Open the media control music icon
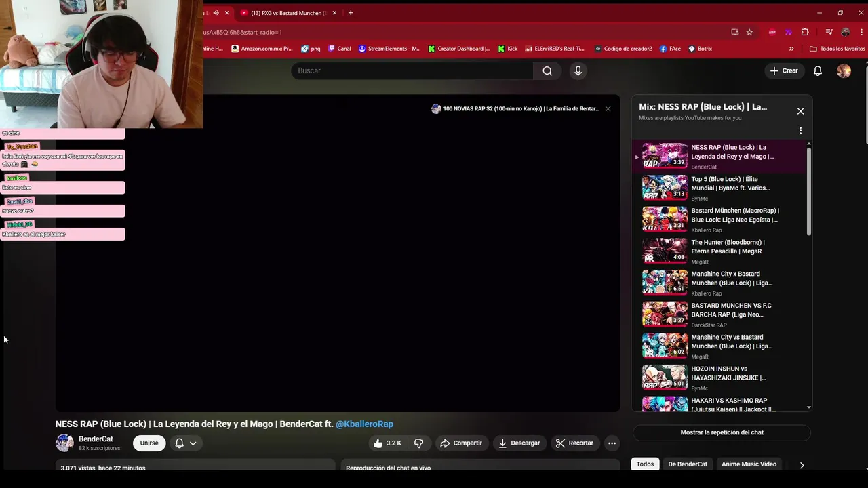Viewport: 868px width, 488px height. (x=829, y=32)
